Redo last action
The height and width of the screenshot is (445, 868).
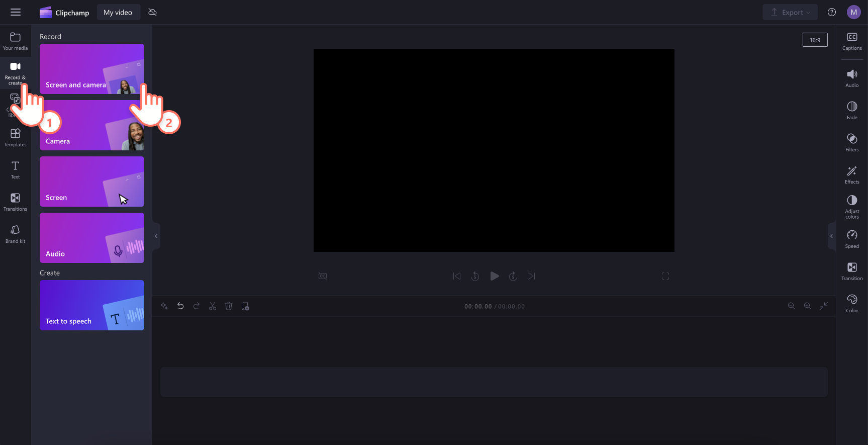point(197,306)
